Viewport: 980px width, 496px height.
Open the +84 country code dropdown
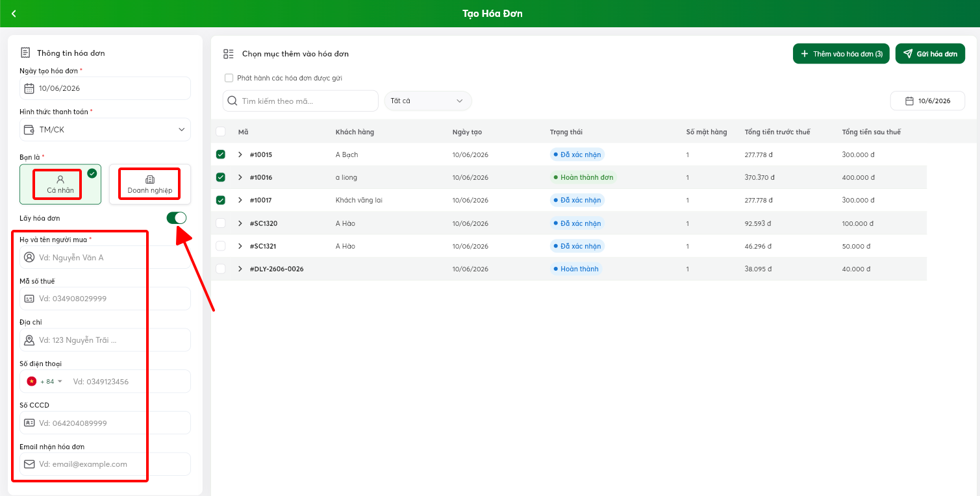pyautogui.click(x=51, y=381)
